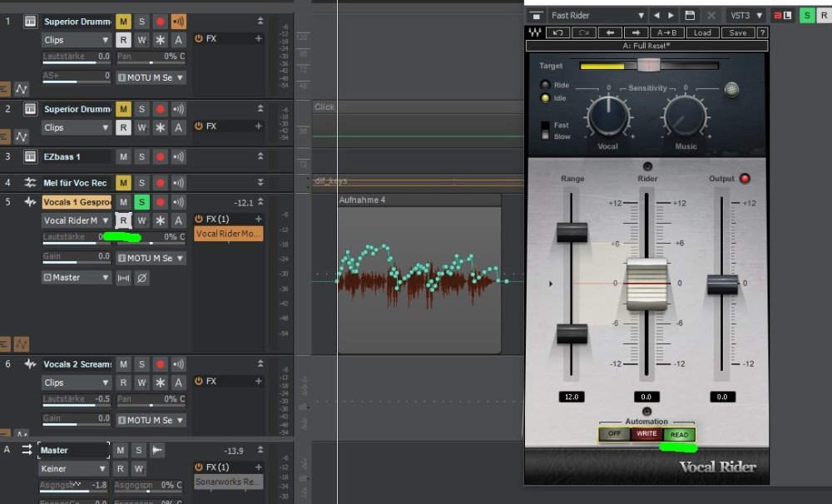Redo in Waves plugin toolbar
This screenshot has height=504, width=832.
click(584, 33)
